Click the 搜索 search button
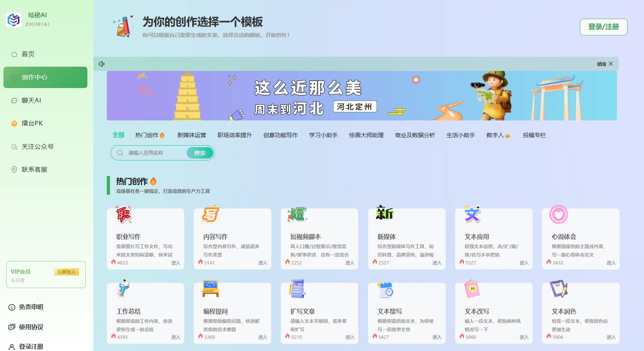Viewport: 644px width, 351px height. tap(200, 153)
